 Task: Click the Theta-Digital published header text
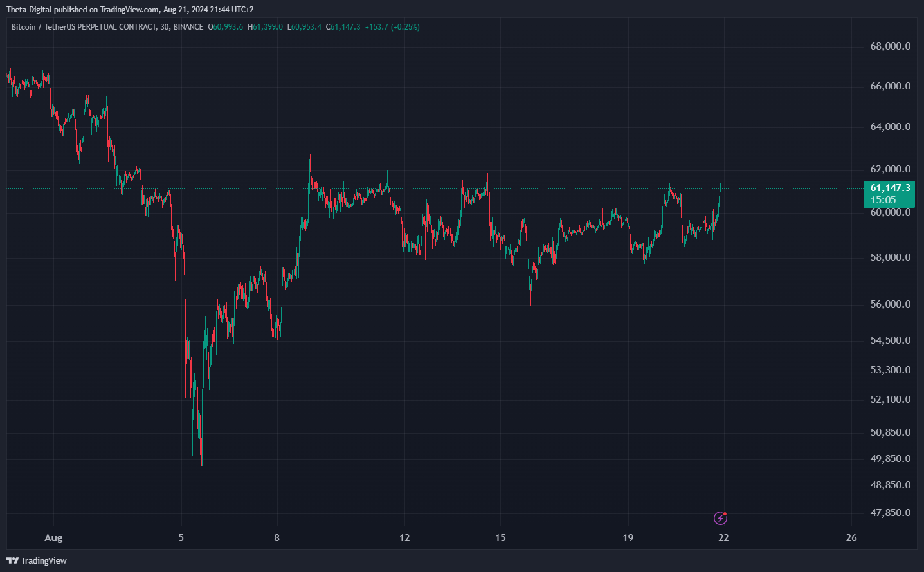(x=130, y=10)
